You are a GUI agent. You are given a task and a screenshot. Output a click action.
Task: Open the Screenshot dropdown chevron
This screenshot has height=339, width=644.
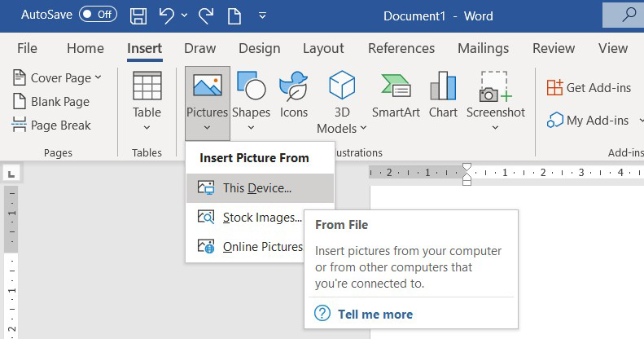(495, 128)
